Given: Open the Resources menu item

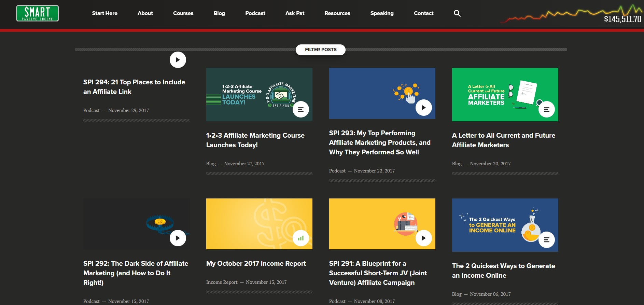Looking at the screenshot, I should (x=337, y=13).
